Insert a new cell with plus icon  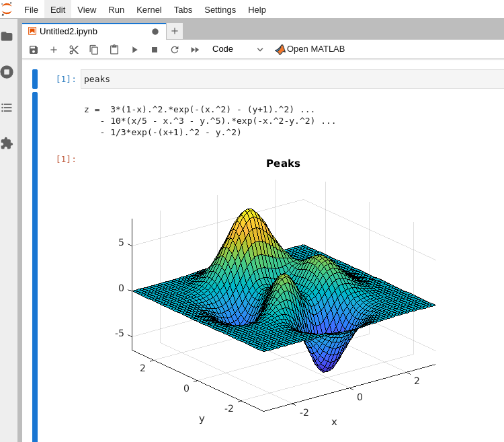(x=54, y=49)
